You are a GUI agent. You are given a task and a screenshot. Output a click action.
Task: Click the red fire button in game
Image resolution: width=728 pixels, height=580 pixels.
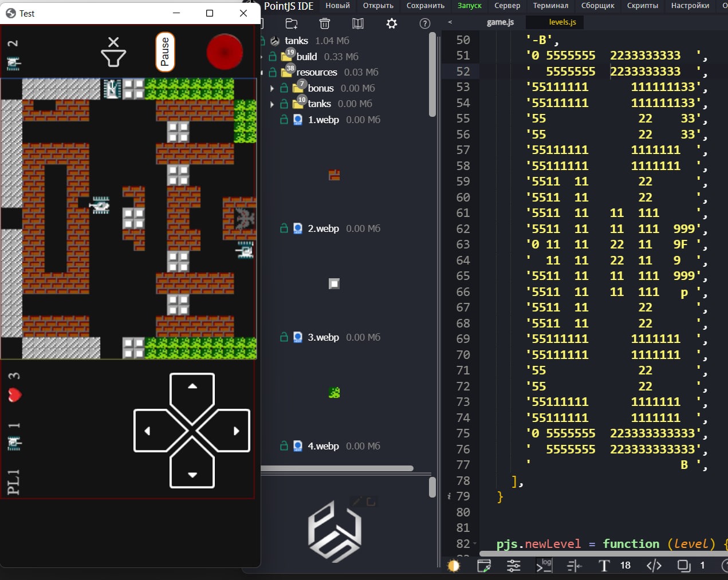(225, 52)
